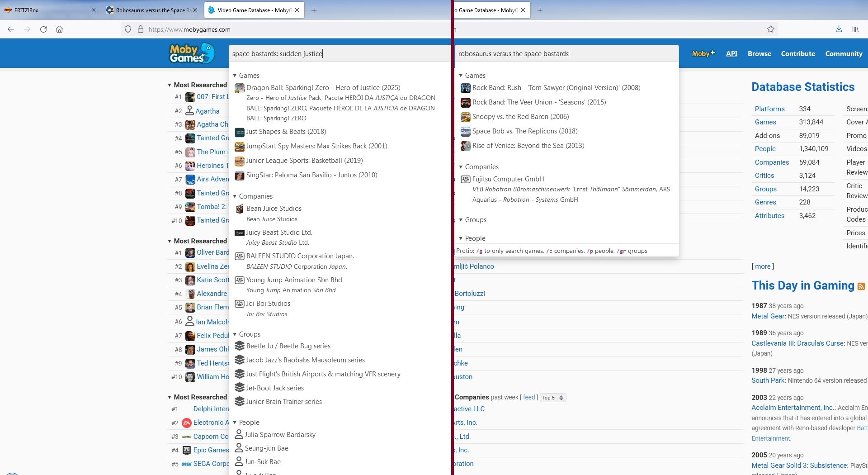The image size is (868, 475).
Task: Open a new tab with plus icon
Action: pos(314,10)
